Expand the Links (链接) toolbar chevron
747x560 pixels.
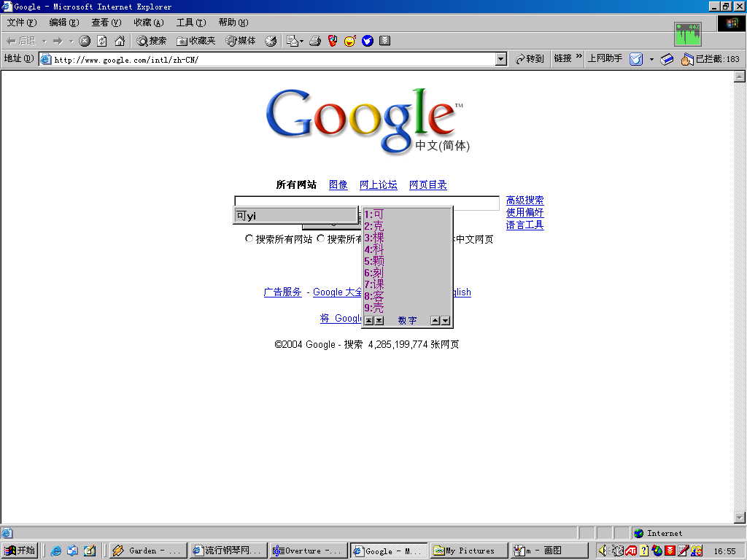[x=578, y=57]
